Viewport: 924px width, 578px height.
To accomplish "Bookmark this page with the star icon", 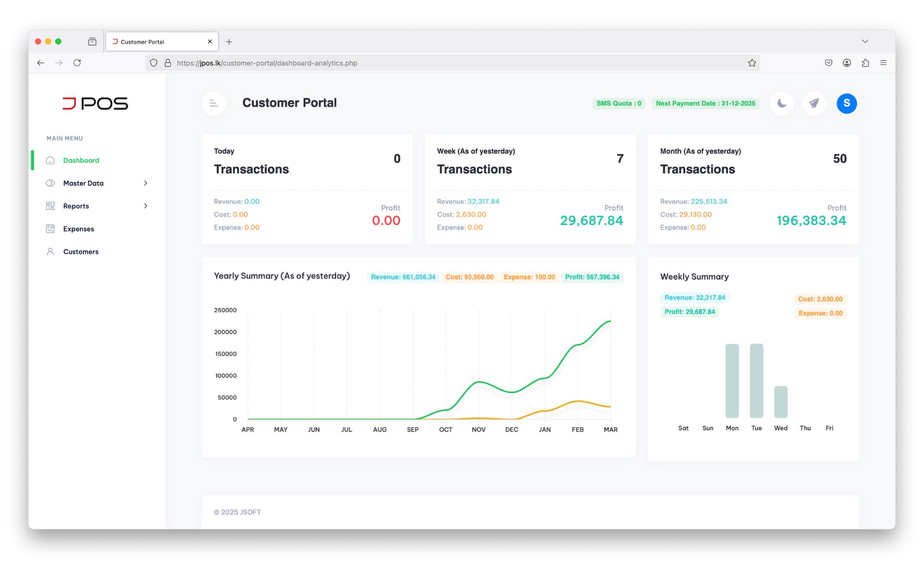I will (x=752, y=63).
